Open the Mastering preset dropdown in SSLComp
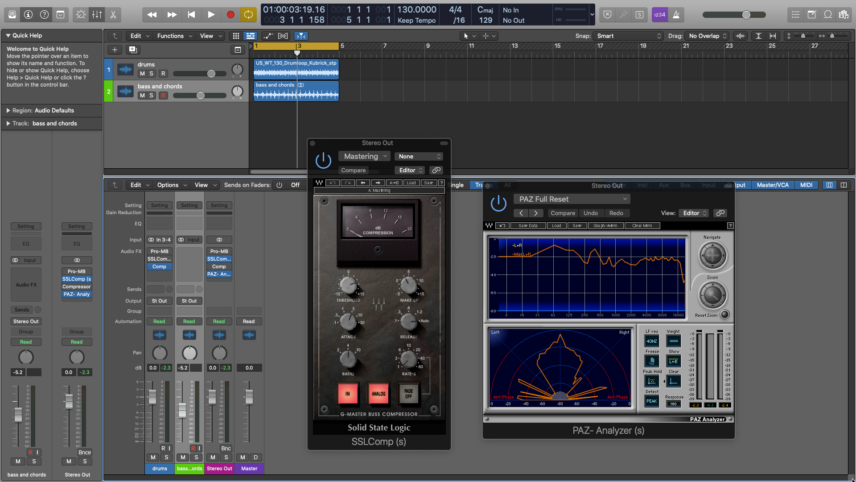Image resolution: width=856 pixels, height=482 pixels. [x=364, y=156]
